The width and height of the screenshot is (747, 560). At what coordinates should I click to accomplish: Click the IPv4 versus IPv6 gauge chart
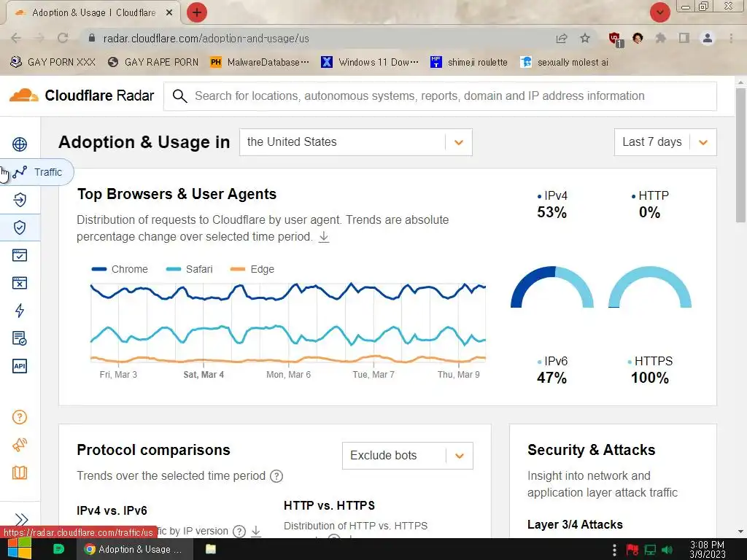[x=552, y=287]
